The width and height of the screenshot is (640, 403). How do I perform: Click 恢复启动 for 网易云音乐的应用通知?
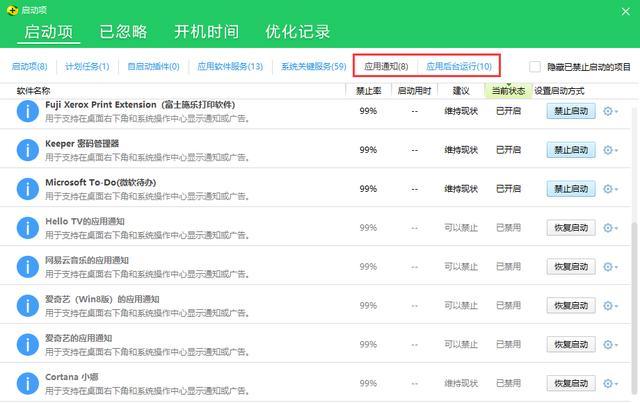[571, 267]
